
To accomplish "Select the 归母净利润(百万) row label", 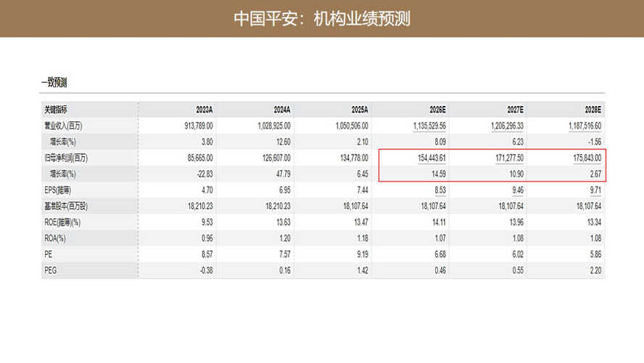I will (x=66, y=158).
